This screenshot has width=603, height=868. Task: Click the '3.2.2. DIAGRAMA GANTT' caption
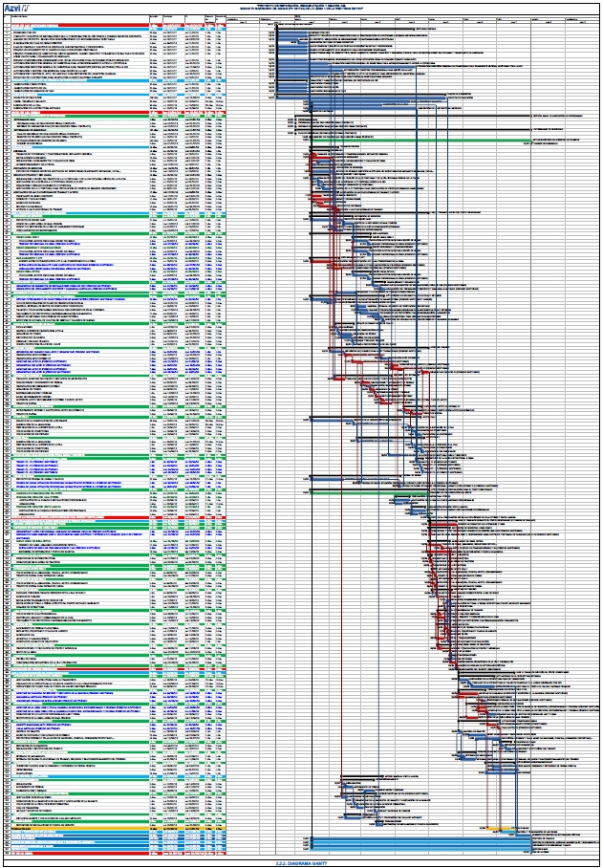pyautogui.click(x=301, y=862)
